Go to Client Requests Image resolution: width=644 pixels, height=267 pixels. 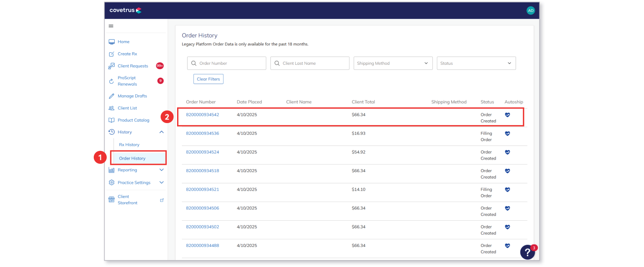pos(133,66)
